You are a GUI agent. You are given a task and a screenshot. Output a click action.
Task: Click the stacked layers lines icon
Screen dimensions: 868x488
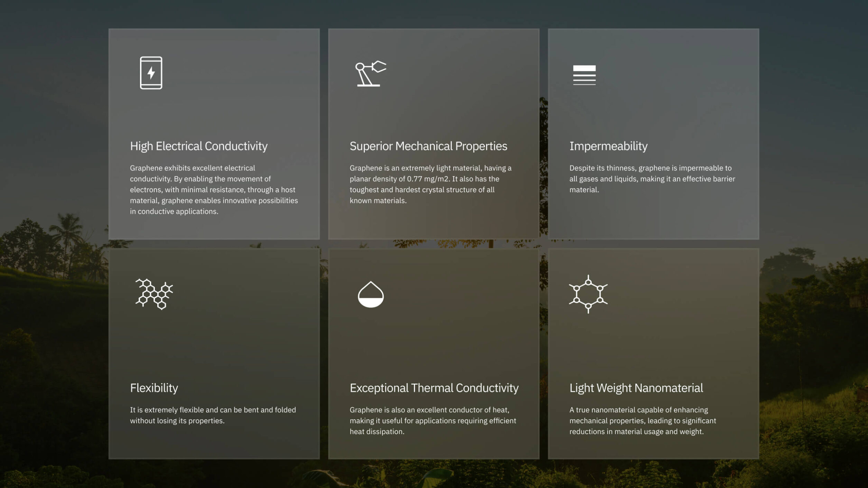pyautogui.click(x=584, y=75)
